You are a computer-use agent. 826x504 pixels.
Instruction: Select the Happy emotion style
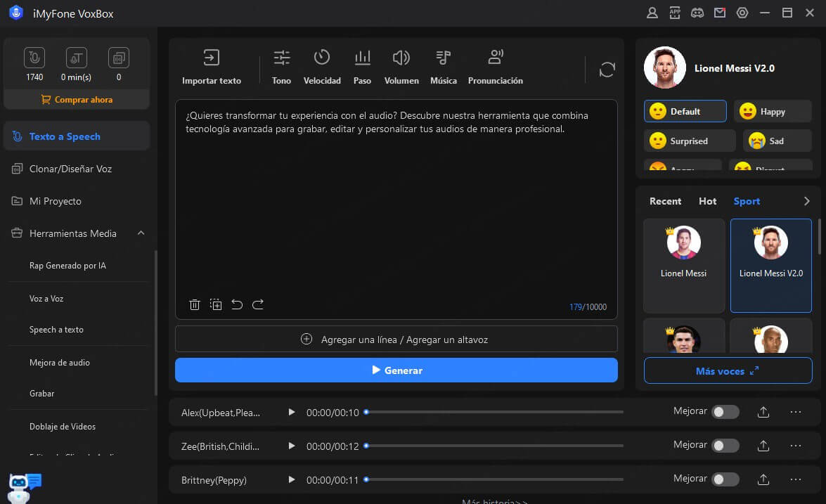click(773, 111)
